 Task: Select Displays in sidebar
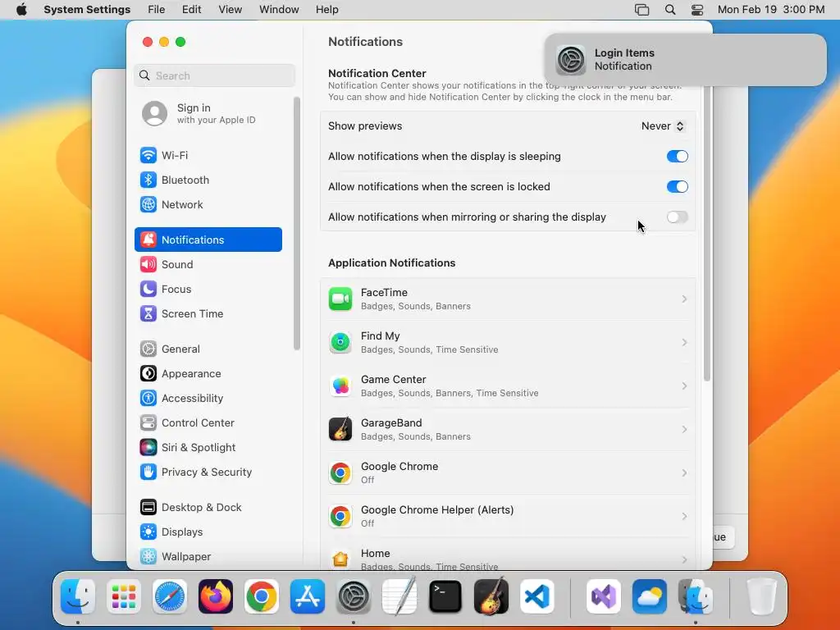coord(208,532)
